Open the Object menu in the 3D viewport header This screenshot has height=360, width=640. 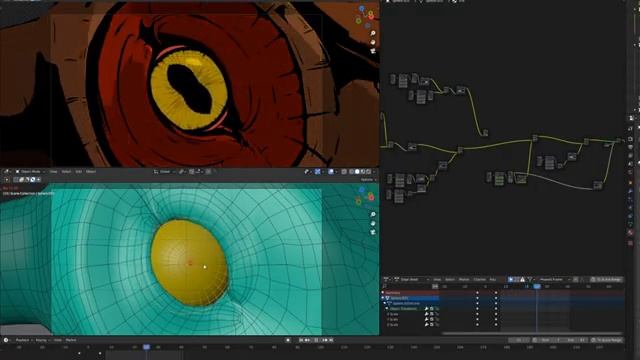pos(91,171)
